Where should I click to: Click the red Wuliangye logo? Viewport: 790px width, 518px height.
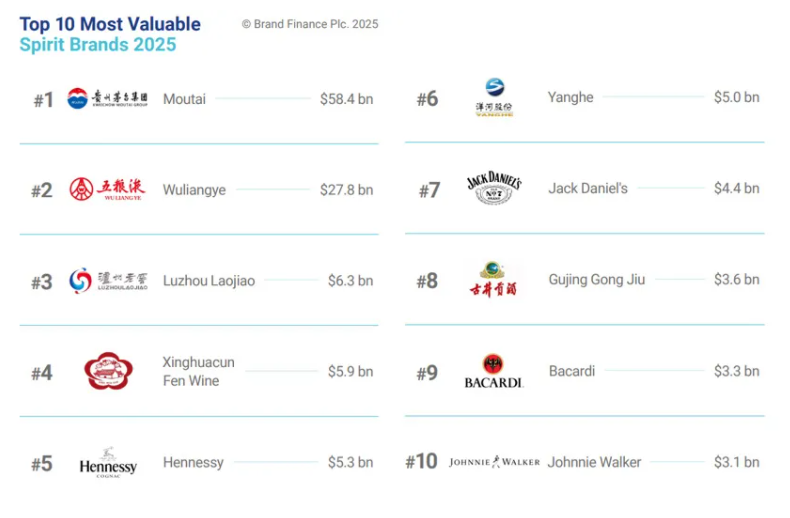pyautogui.click(x=107, y=189)
